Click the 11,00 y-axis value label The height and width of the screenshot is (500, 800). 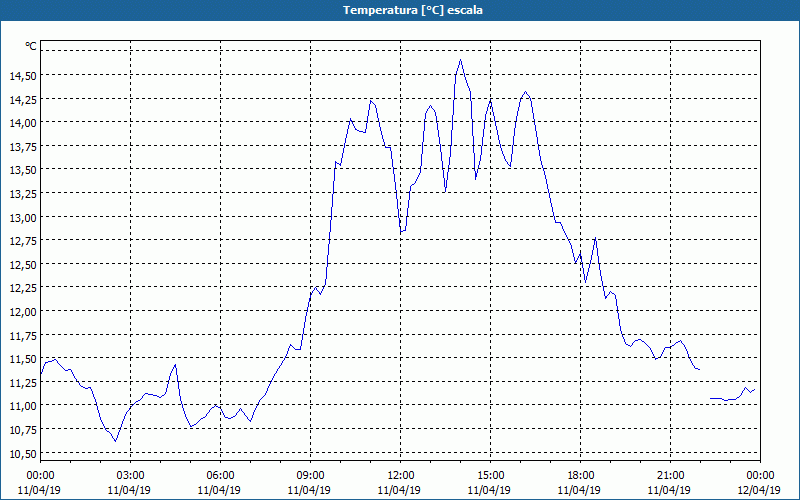coord(22,406)
